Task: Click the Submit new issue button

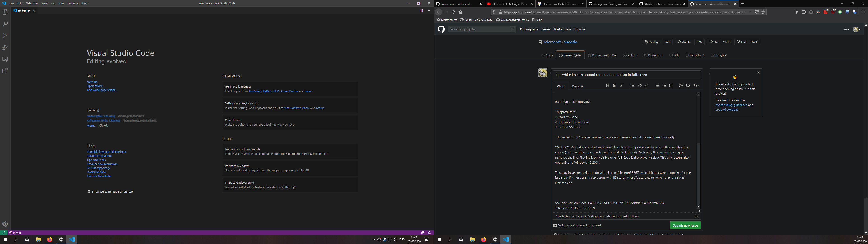Action: tap(685, 225)
